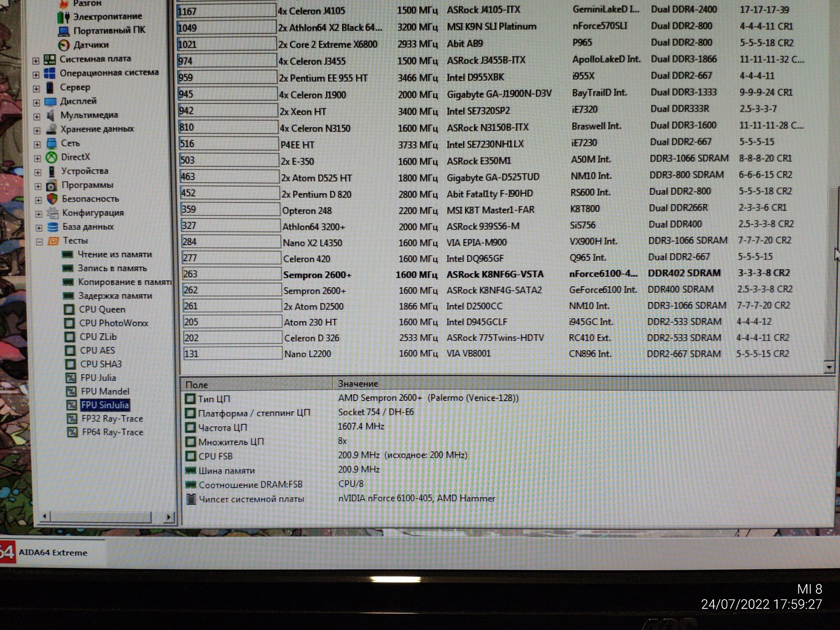The image size is (840, 630).
Task: Click the Шина памяти field row
Action: click(x=283, y=470)
